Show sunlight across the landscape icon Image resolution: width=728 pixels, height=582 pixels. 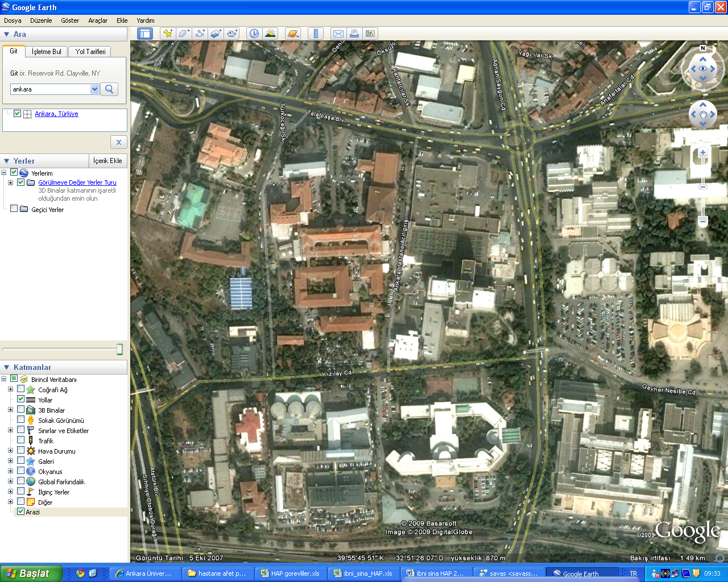click(270, 34)
